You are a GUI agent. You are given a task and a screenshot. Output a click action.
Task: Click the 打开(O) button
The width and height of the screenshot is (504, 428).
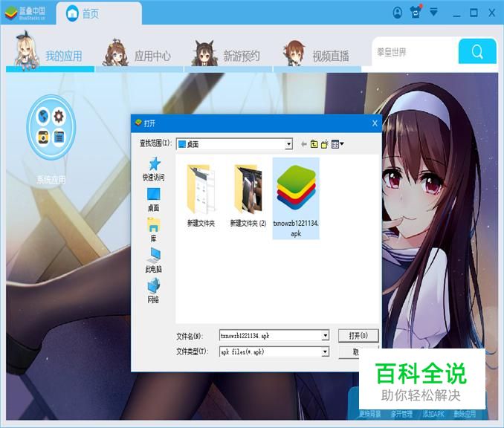pos(358,336)
